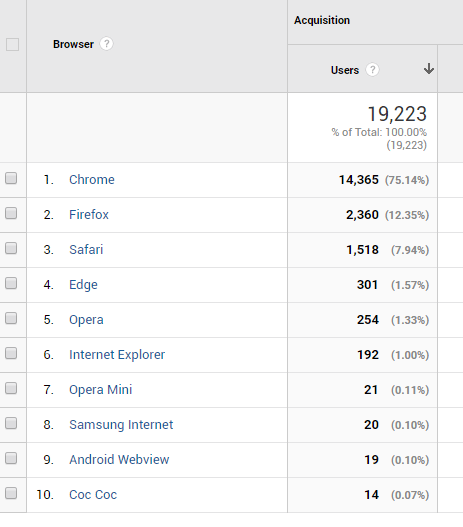Open the Internet Explorer link

click(x=117, y=355)
